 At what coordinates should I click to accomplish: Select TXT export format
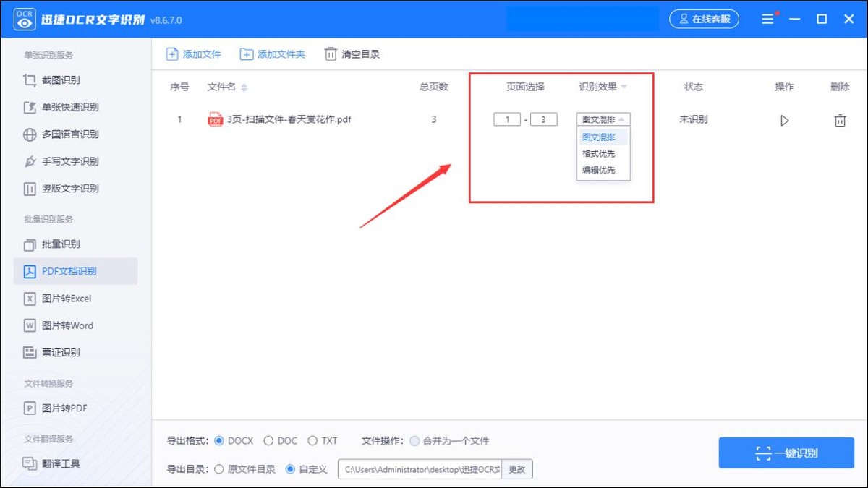(x=312, y=440)
